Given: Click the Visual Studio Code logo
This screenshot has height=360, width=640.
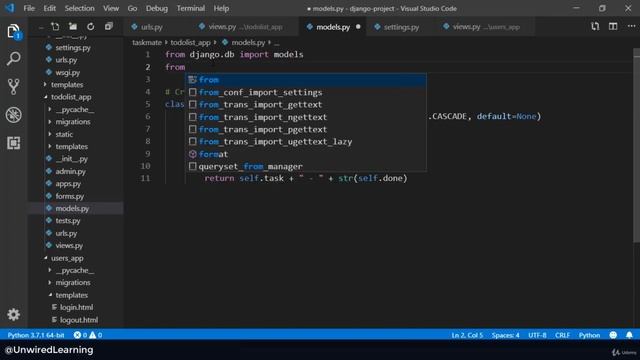Looking at the screenshot, I should pos(9,8).
